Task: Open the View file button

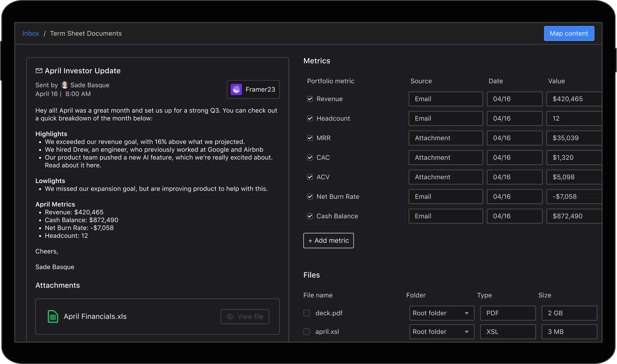Action: click(245, 316)
